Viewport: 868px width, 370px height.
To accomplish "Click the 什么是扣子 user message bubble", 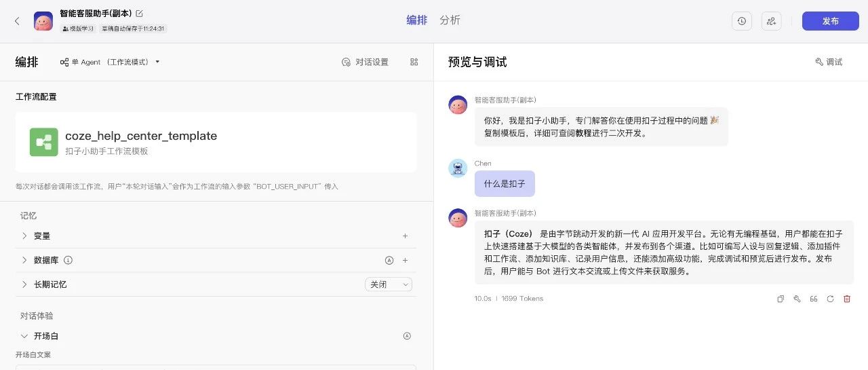I will pos(505,184).
